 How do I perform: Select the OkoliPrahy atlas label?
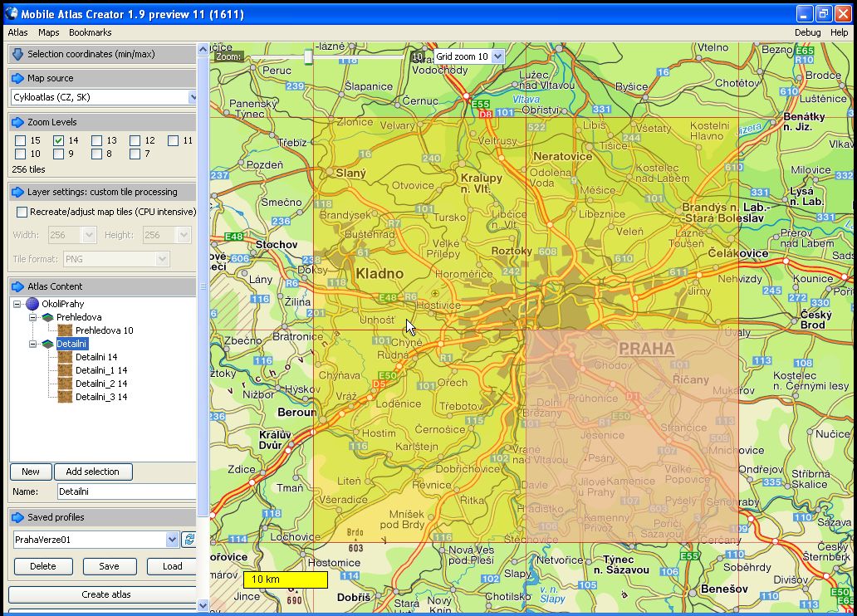pyautogui.click(x=63, y=304)
